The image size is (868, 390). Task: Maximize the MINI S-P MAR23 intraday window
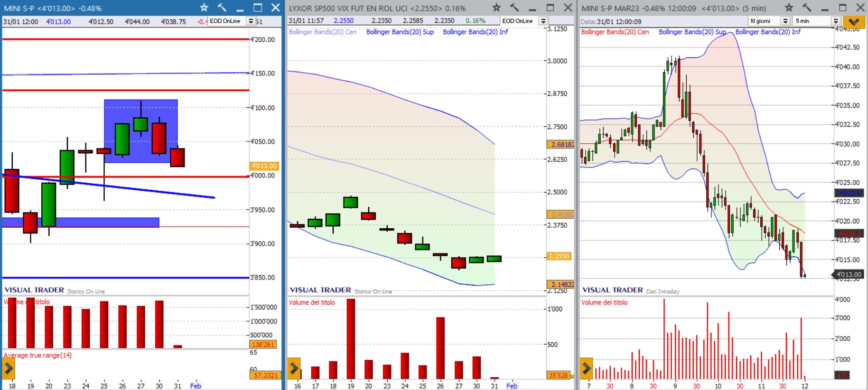point(843,8)
